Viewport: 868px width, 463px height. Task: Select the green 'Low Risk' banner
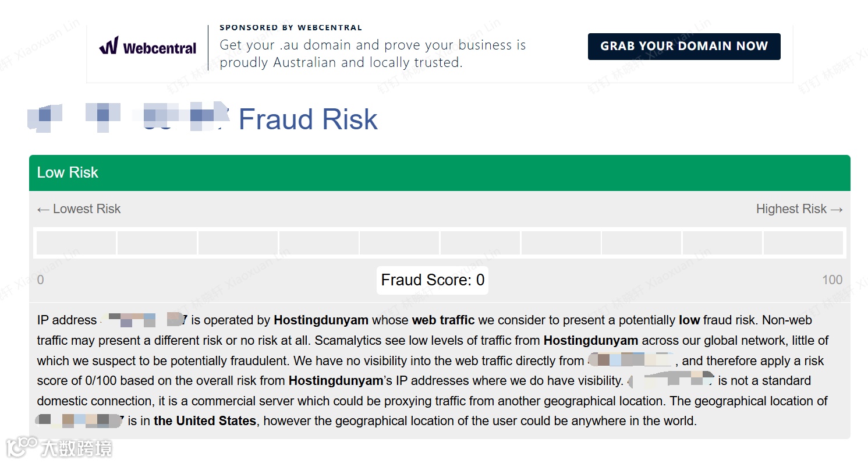(440, 172)
